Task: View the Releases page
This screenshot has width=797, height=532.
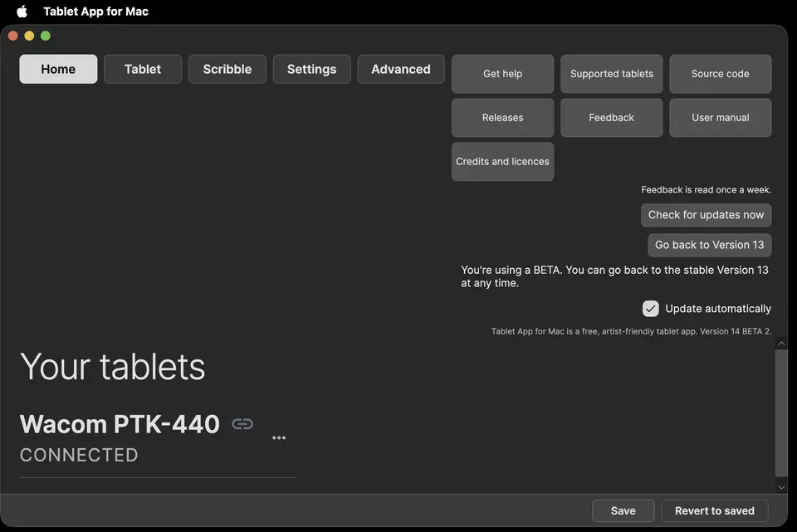Action: pos(503,117)
